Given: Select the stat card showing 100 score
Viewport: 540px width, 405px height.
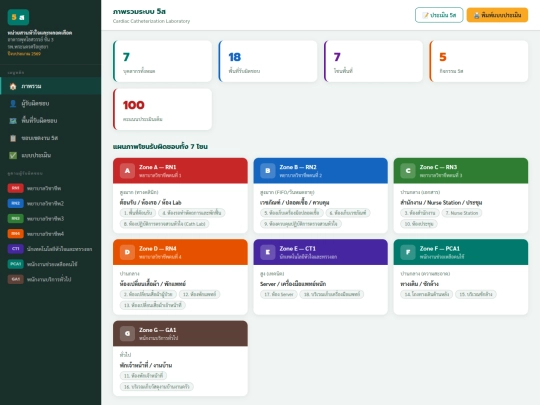Looking at the screenshot, I should coord(162,110).
